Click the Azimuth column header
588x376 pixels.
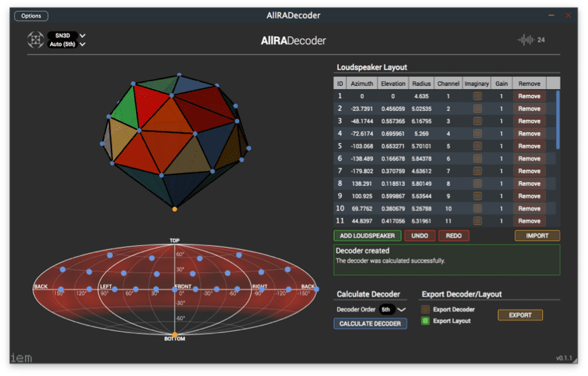coord(361,84)
